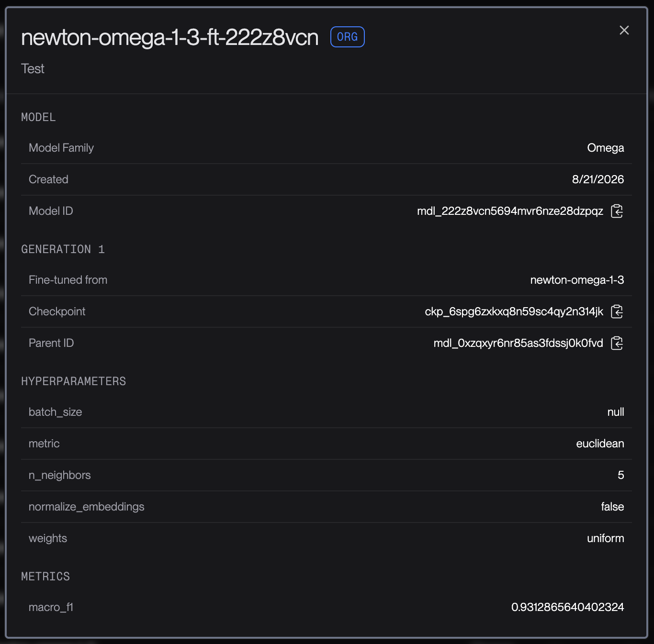Select ckp_6spg6zxkxq8n59sc4qy2n314jk text

[514, 311]
